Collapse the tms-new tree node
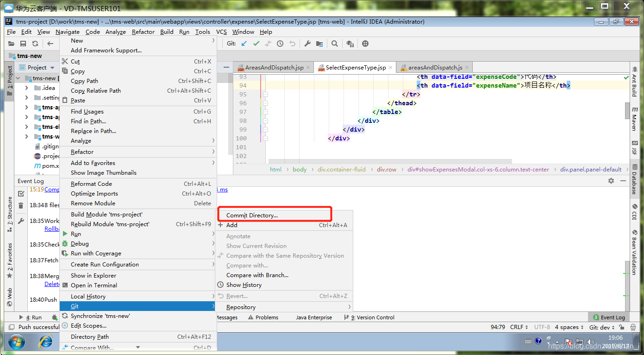 coord(19,78)
